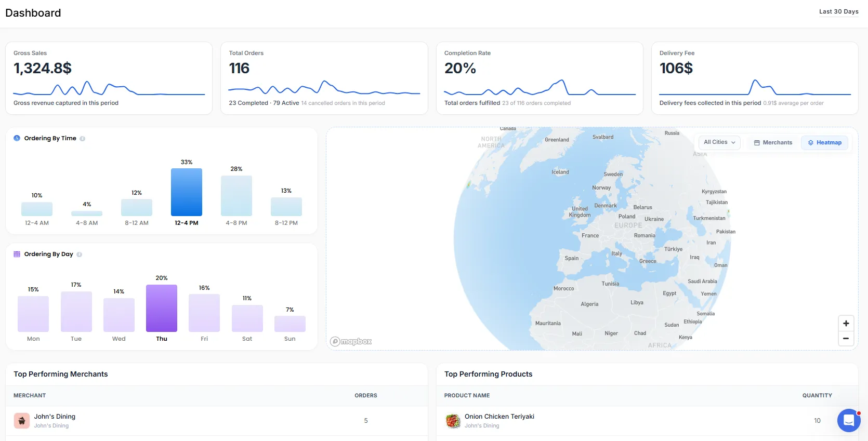The width and height of the screenshot is (868, 441).
Task: Open the Last 30 Days period selector
Action: point(839,11)
